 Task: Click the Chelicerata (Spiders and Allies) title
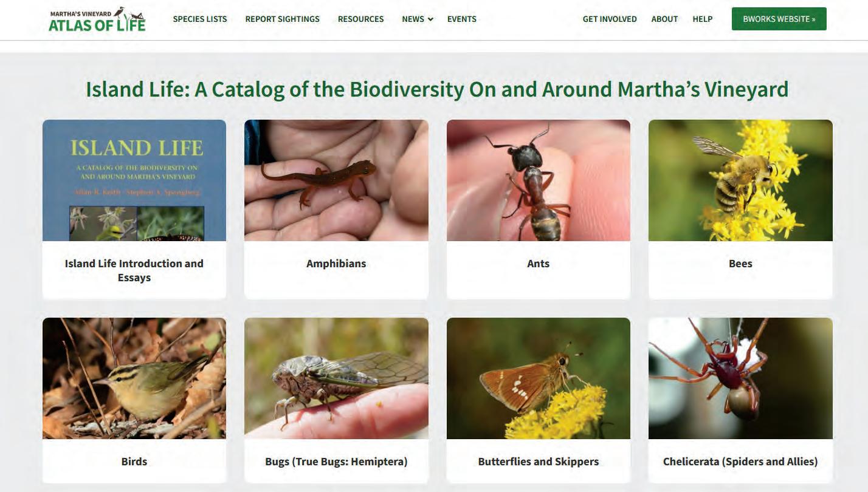(x=740, y=462)
